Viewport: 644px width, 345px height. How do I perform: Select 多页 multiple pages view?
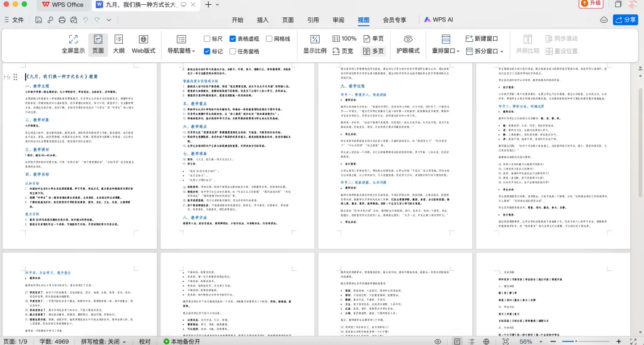click(373, 51)
